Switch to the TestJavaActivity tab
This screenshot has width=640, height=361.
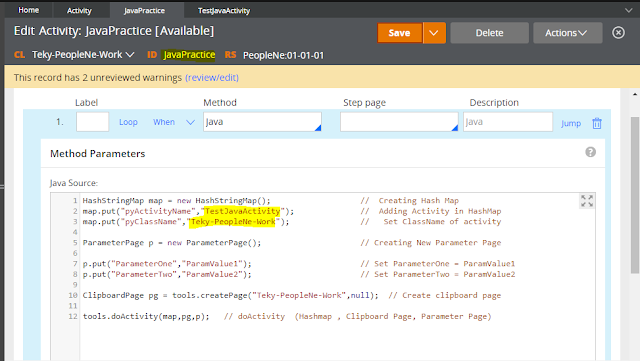(x=224, y=10)
